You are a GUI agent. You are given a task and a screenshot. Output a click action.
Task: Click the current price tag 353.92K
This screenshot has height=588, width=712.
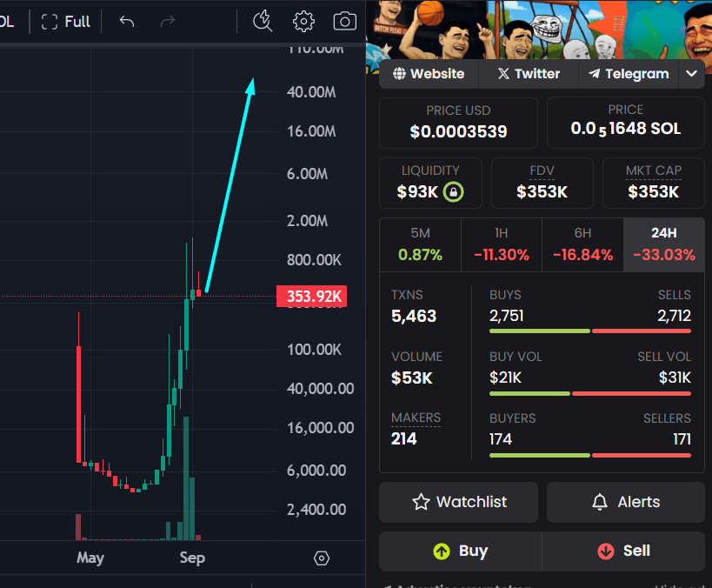pyautogui.click(x=311, y=297)
